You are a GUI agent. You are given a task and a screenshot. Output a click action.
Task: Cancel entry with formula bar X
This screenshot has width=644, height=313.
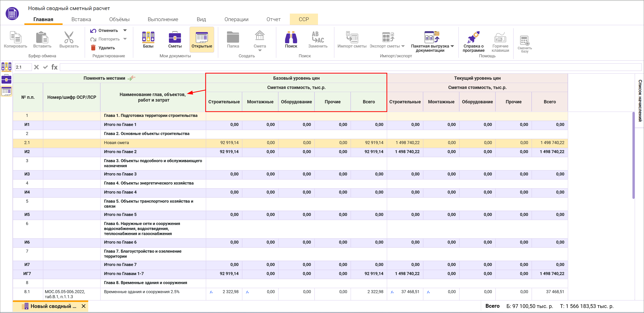pos(36,67)
